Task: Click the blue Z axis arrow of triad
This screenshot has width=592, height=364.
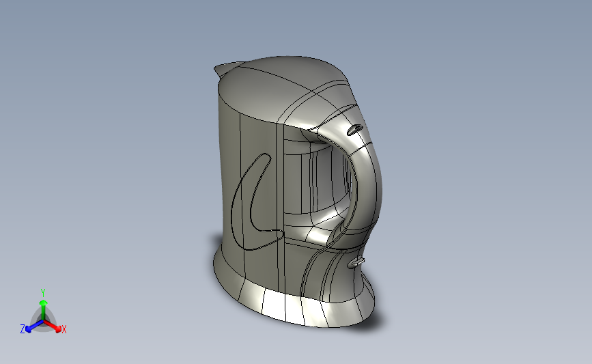Action: coord(35,326)
